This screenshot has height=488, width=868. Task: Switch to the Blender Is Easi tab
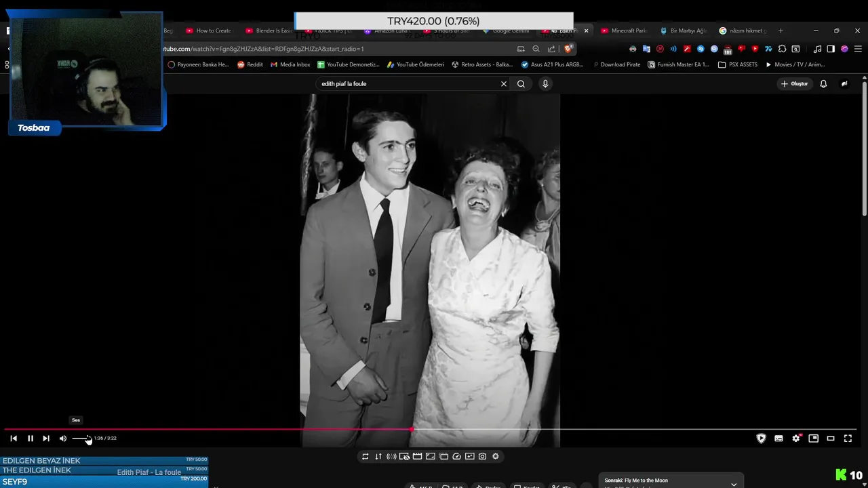pyautogui.click(x=270, y=30)
